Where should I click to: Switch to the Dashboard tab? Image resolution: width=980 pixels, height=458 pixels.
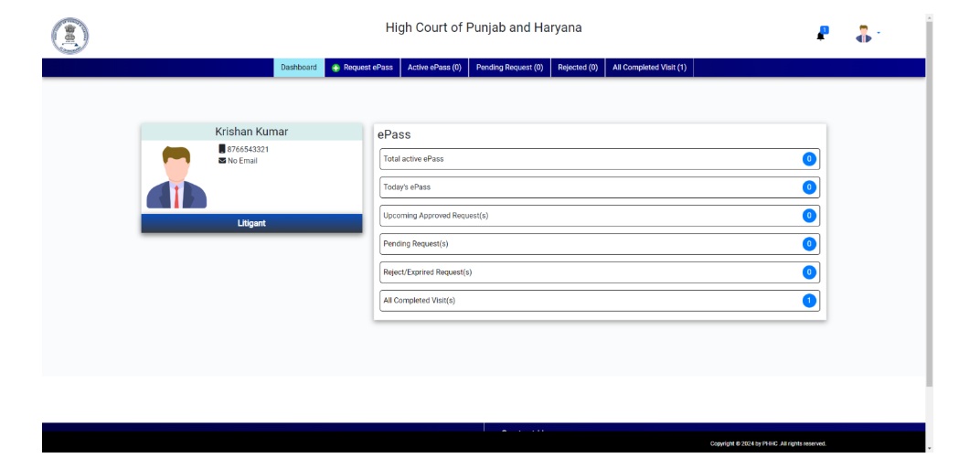299,68
